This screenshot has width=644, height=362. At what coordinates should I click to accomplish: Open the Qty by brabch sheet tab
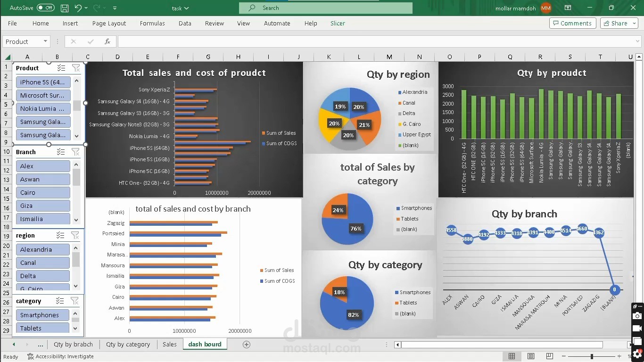point(73,344)
